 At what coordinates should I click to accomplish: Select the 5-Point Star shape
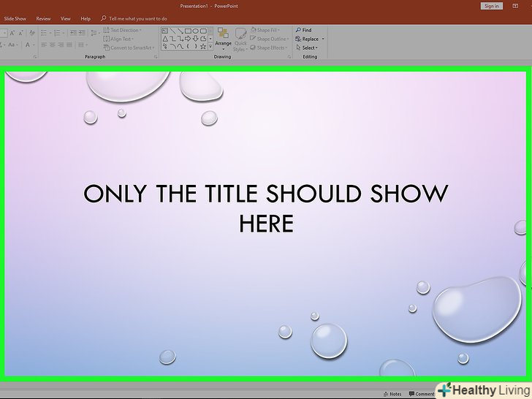point(203,47)
